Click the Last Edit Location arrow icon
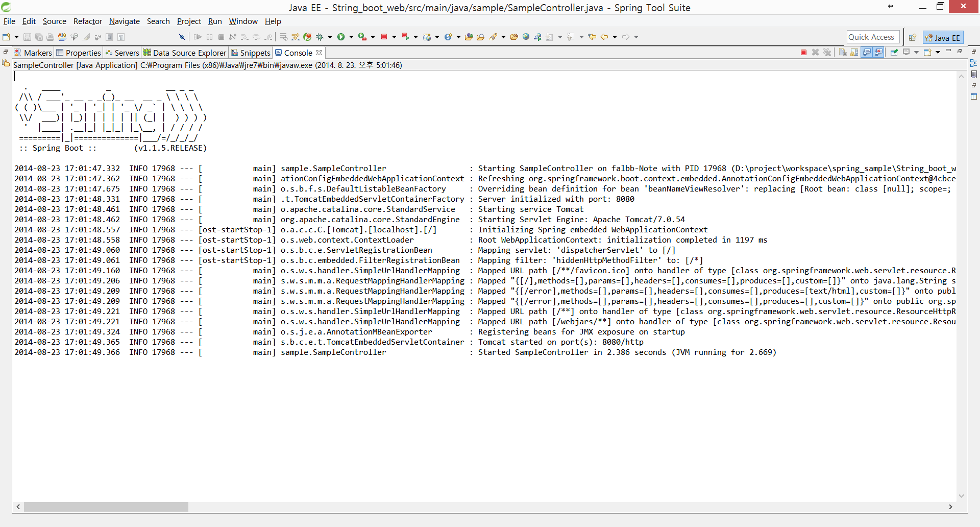The width and height of the screenshot is (980, 527). tap(592, 37)
